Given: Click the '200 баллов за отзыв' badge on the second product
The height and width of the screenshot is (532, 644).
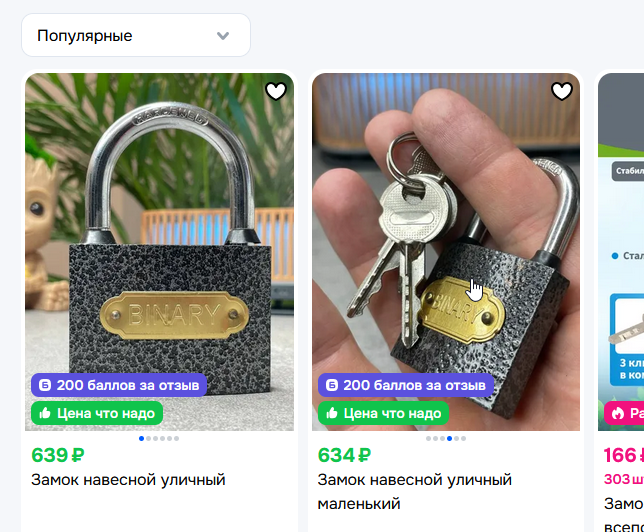Looking at the screenshot, I should click(405, 385).
